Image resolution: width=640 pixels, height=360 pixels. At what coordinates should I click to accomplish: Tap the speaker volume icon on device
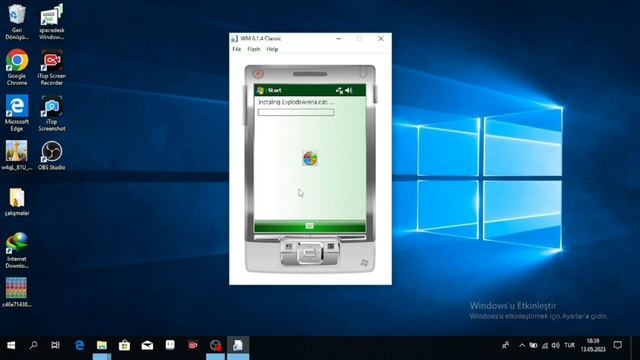pyautogui.click(x=349, y=90)
